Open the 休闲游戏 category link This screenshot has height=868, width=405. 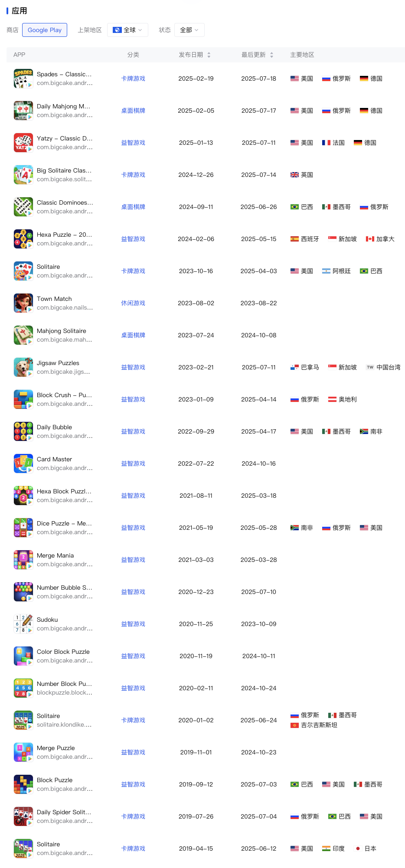coord(133,303)
